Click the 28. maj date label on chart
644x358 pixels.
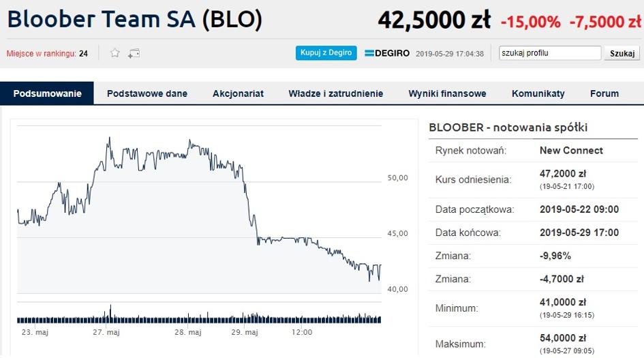click(x=187, y=332)
